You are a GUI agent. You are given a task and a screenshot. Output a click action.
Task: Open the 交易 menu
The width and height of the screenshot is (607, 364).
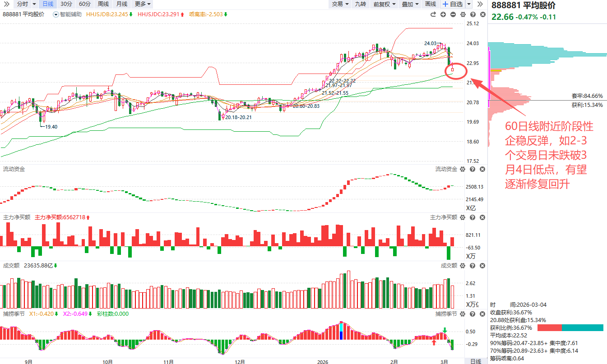pos(340,4)
